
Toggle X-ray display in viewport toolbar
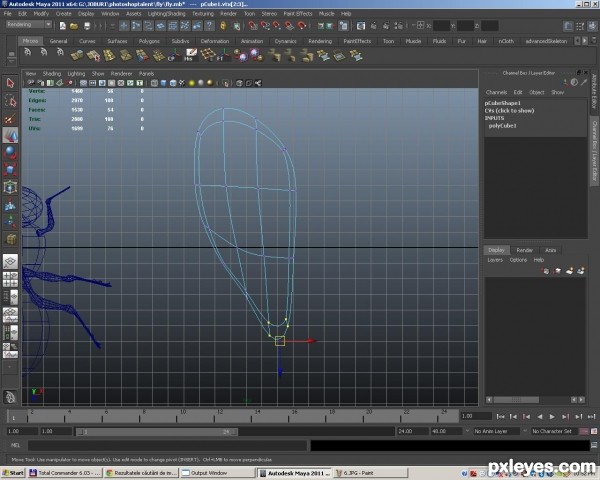pyautogui.click(x=239, y=83)
